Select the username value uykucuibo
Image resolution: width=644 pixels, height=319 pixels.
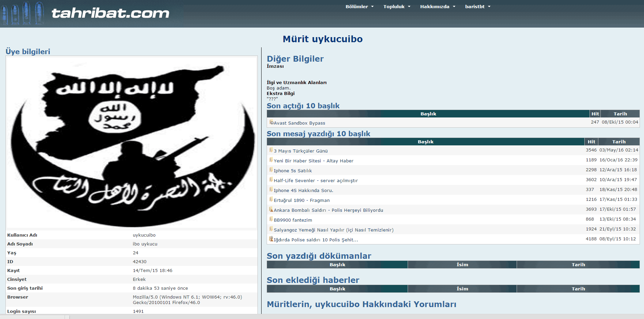[x=144, y=235]
